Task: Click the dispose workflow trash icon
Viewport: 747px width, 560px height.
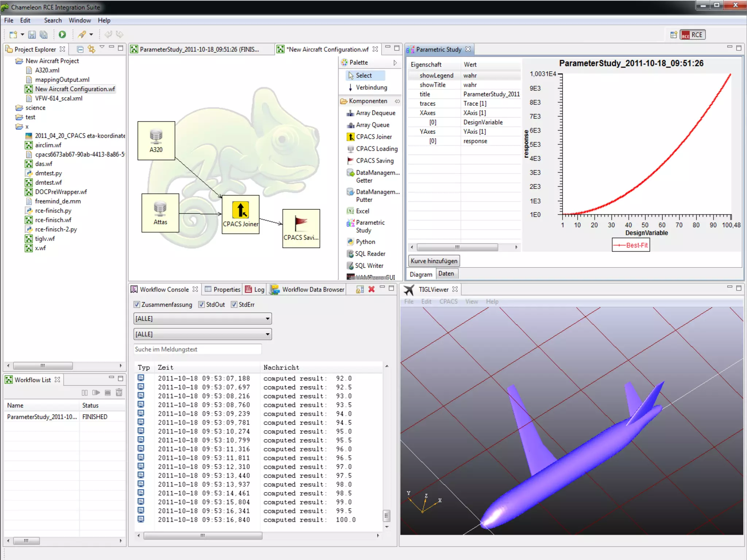Action: tap(119, 393)
